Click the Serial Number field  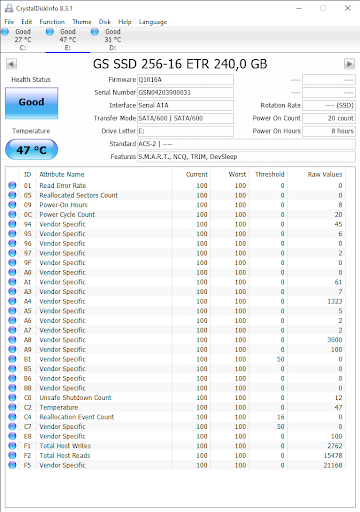pos(185,92)
